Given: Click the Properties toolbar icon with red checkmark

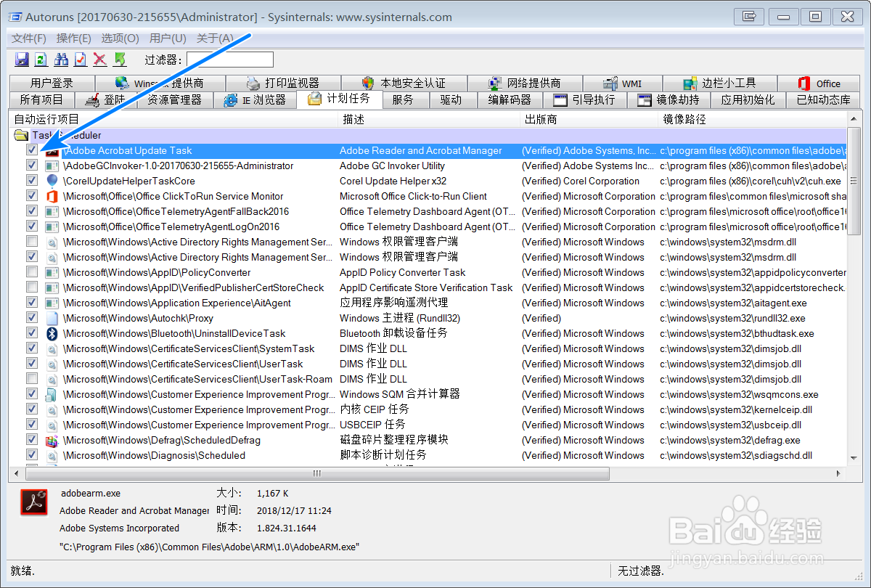Looking at the screenshot, I should (81, 60).
